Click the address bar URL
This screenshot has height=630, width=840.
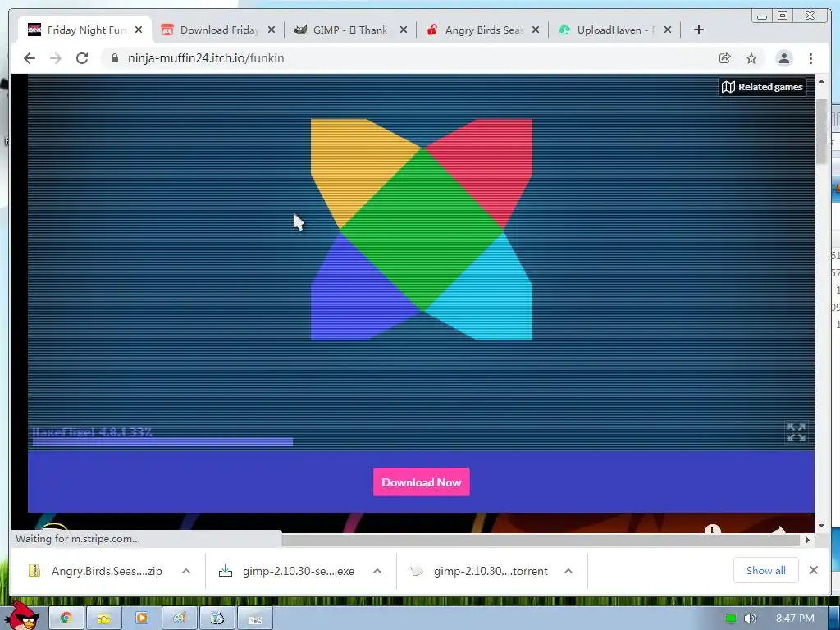206,58
